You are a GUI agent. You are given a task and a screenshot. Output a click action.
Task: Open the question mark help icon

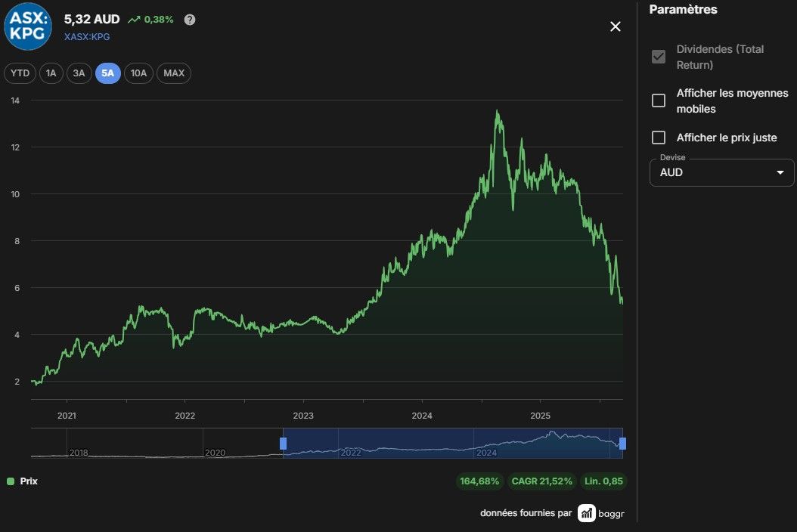tap(190, 20)
